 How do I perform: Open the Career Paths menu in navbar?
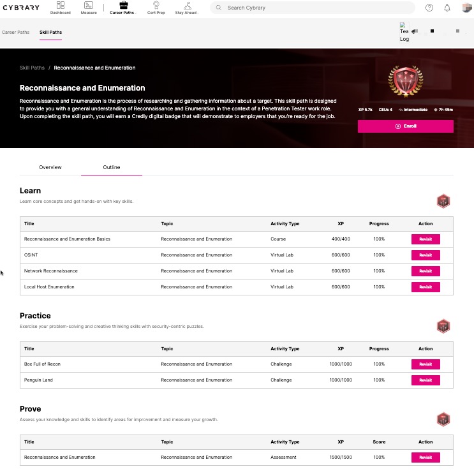pos(123,8)
